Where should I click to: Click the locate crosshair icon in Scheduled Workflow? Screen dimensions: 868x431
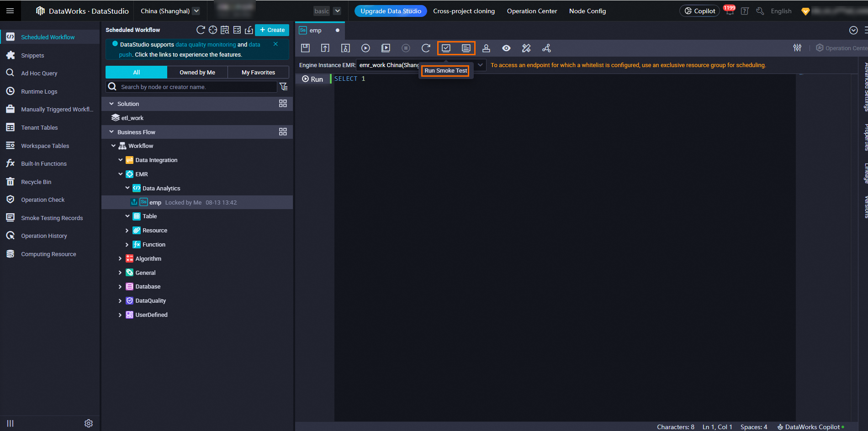pyautogui.click(x=213, y=30)
